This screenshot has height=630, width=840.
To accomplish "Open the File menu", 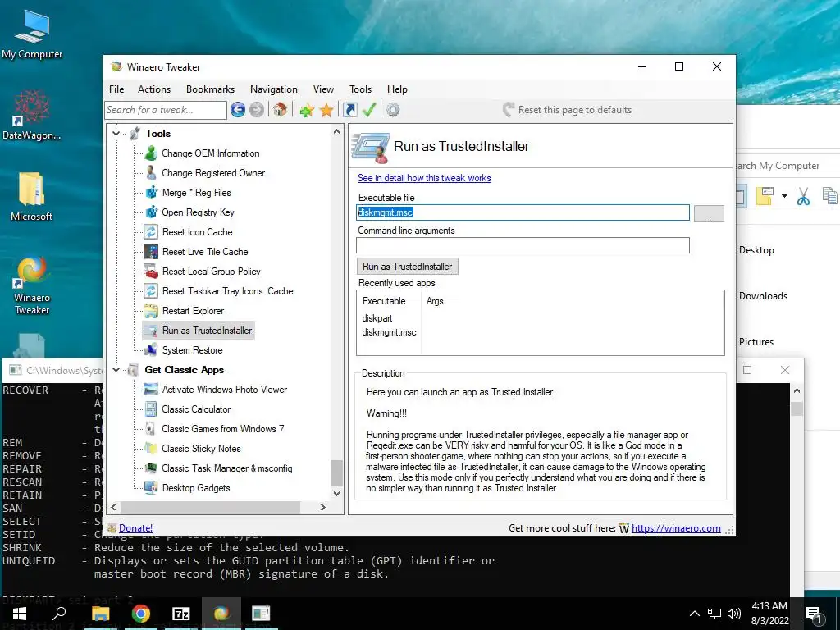I will click(116, 89).
